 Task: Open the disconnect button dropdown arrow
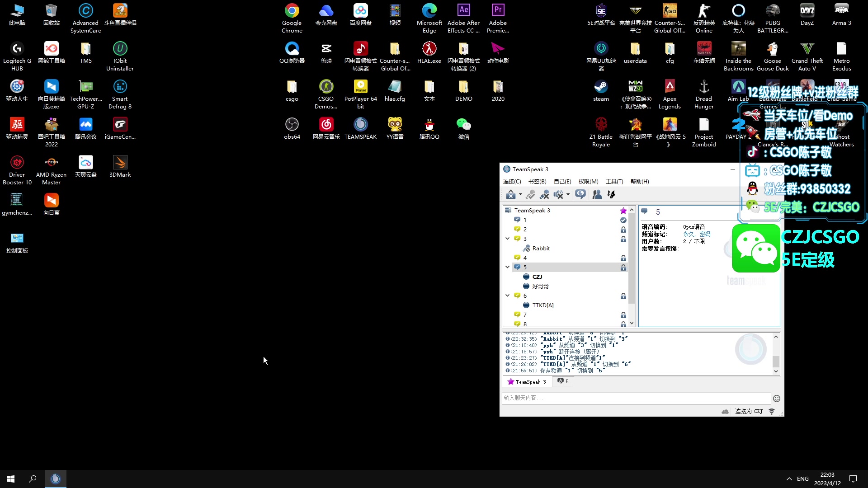coord(520,195)
